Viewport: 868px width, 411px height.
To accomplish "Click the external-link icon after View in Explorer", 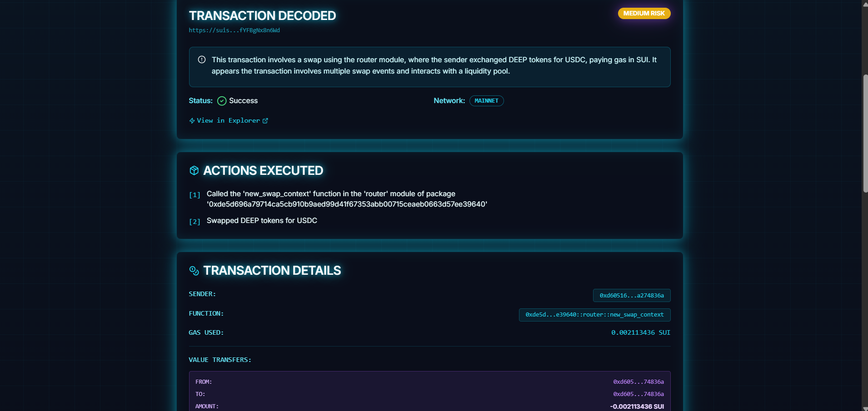I will [x=265, y=120].
